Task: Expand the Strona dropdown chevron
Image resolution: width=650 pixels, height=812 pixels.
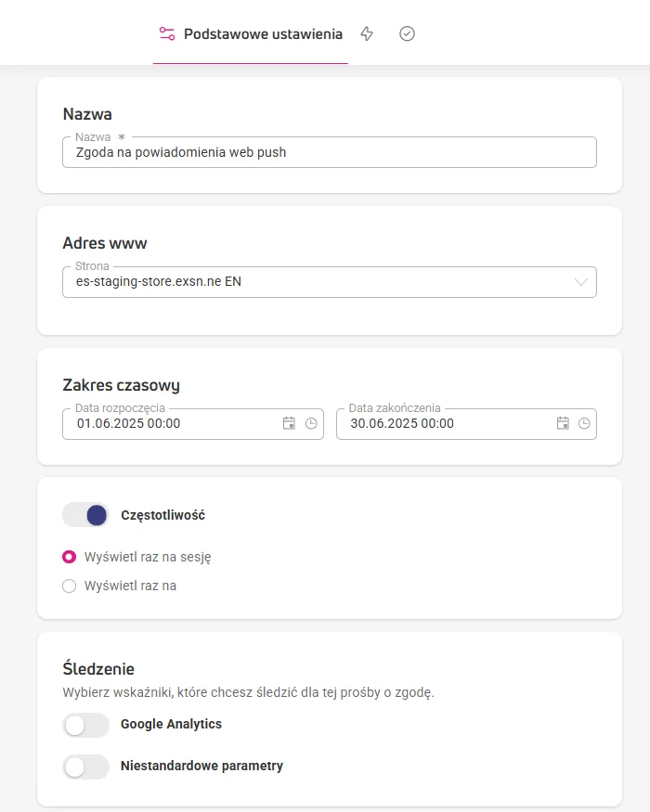Action: click(581, 282)
